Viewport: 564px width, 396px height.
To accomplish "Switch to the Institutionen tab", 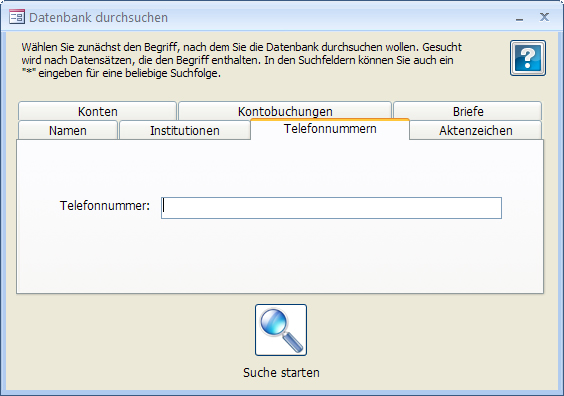I will [x=185, y=130].
